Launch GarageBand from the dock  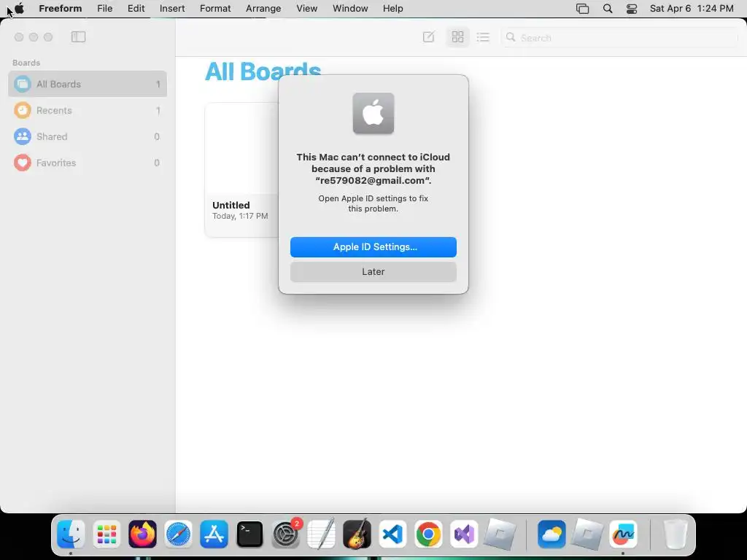(x=357, y=534)
